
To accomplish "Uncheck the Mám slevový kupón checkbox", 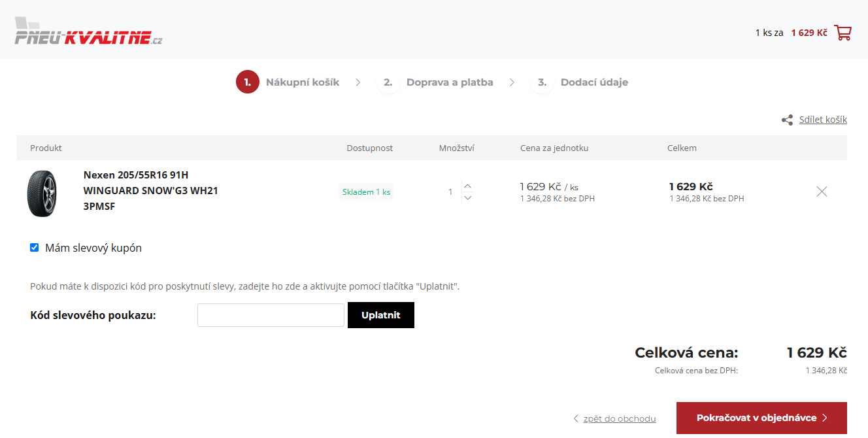I will click(x=34, y=248).
